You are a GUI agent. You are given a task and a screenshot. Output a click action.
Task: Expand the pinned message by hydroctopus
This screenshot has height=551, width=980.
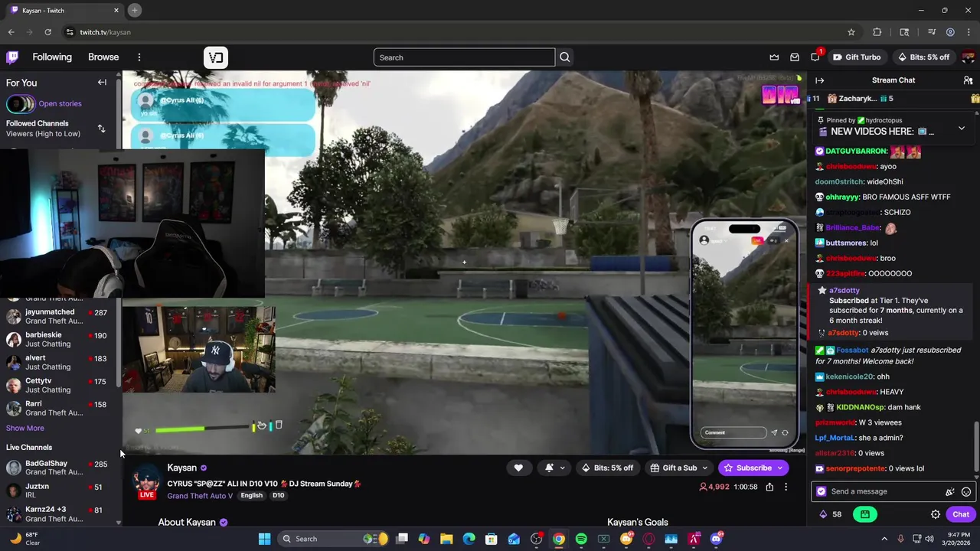tap(962, 128)
